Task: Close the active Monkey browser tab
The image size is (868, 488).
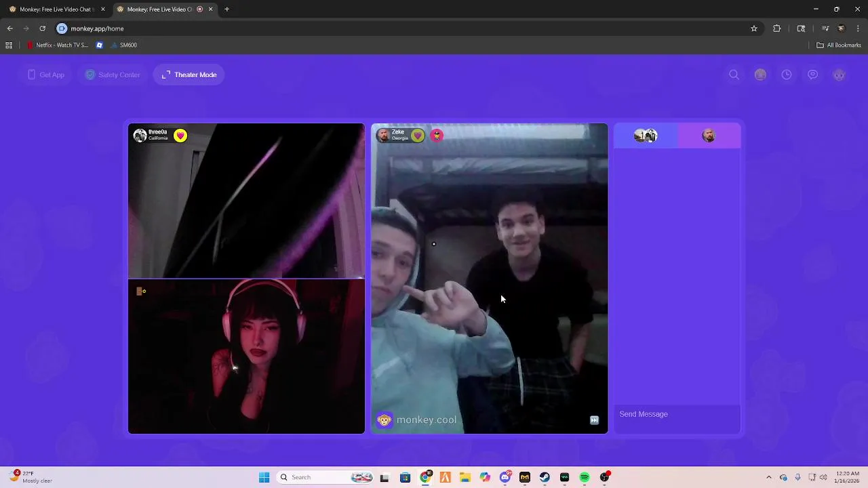Action: pyautogui.click(x=210, y=9)
